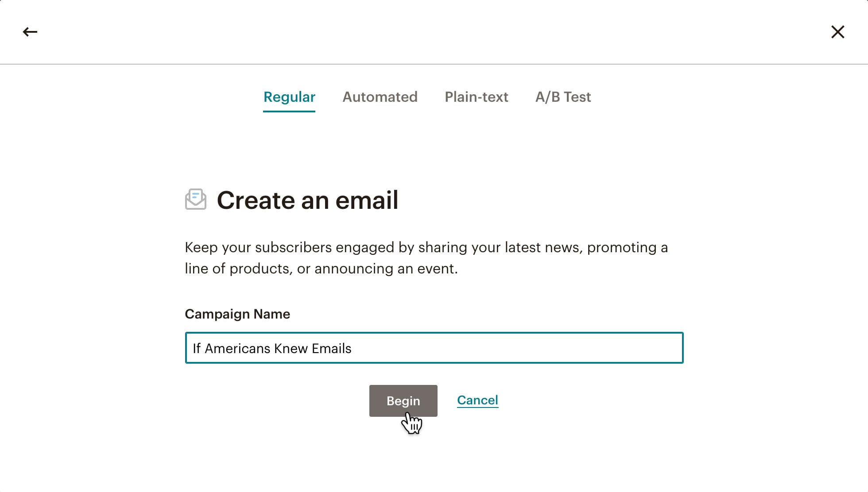
Task: Click the word Knew in the campaign name
Action: click(x=291, y=349)
